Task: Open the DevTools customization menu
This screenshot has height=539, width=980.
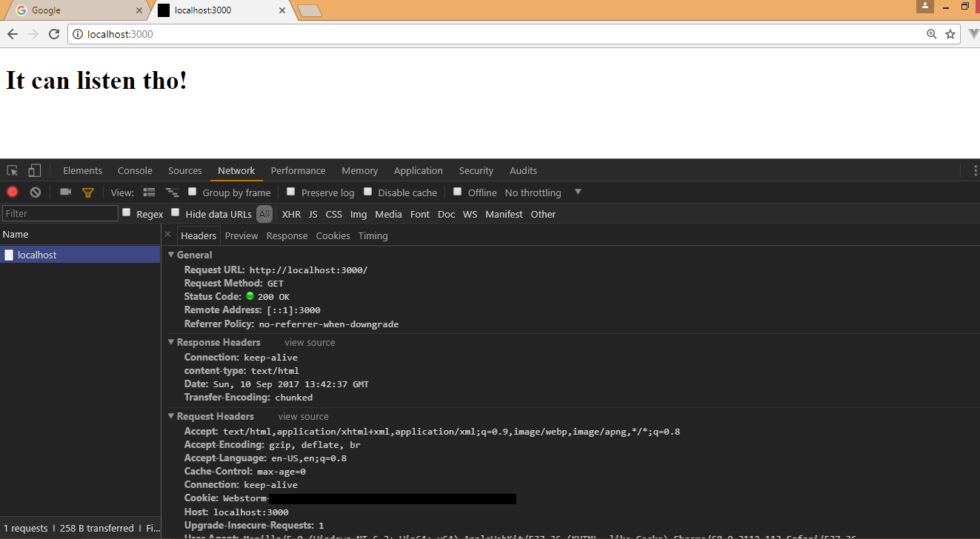Action: point(974,170)
